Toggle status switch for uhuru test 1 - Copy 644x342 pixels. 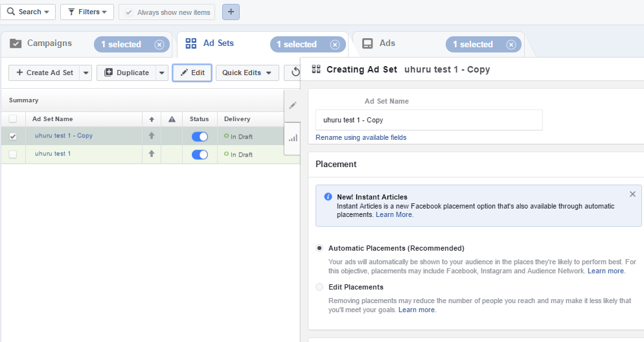200,137
